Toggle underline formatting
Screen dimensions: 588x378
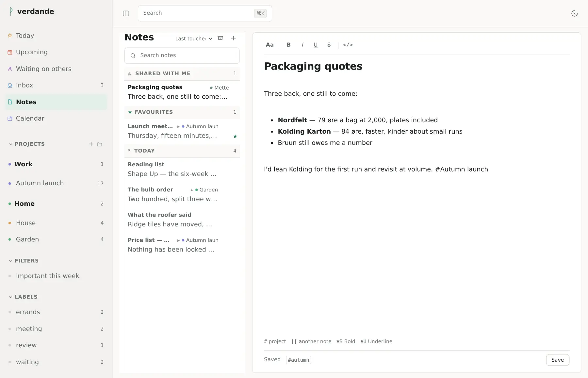[316, 45]
